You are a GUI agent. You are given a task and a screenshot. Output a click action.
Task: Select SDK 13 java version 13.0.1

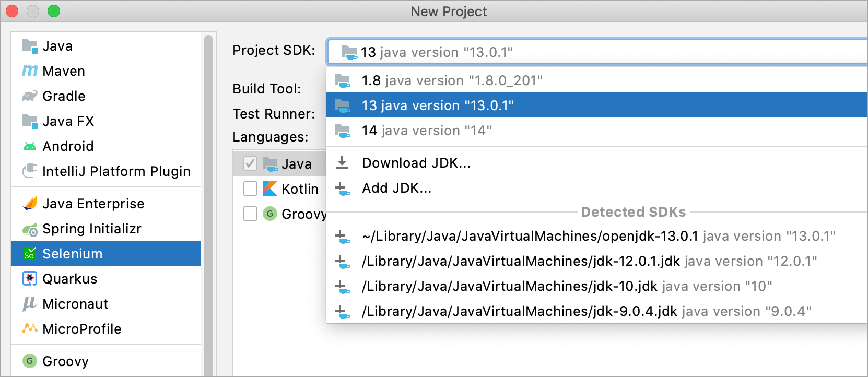tap(597, 105)
